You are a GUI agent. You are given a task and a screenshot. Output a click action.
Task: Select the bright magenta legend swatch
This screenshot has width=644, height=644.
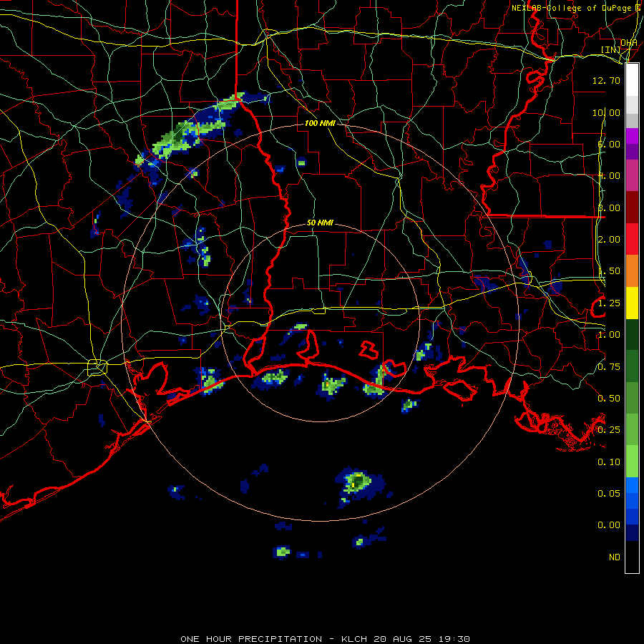tap(632, 136)
